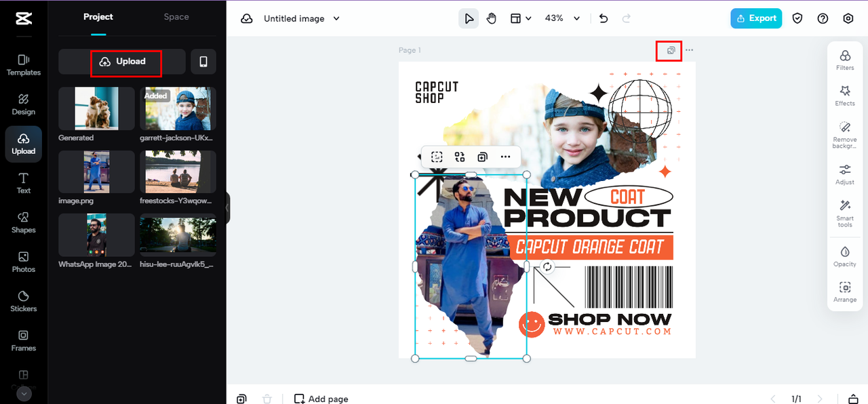This screenshot has width=868, height=404.
Task: Click the bottom duplicate page icon
Action: tap(242, 399)
